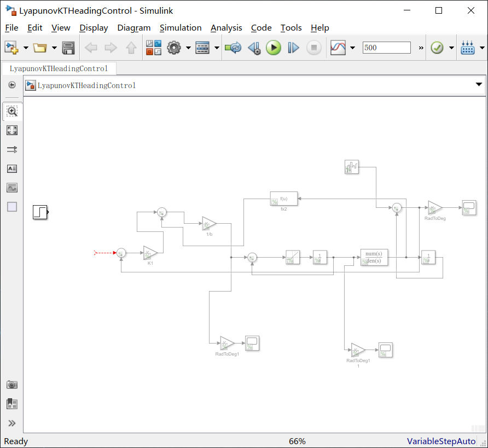The width and height of the screenshot is (488, 448).
Task: Open the Model Explorer icon
Action: click(202, 48)
